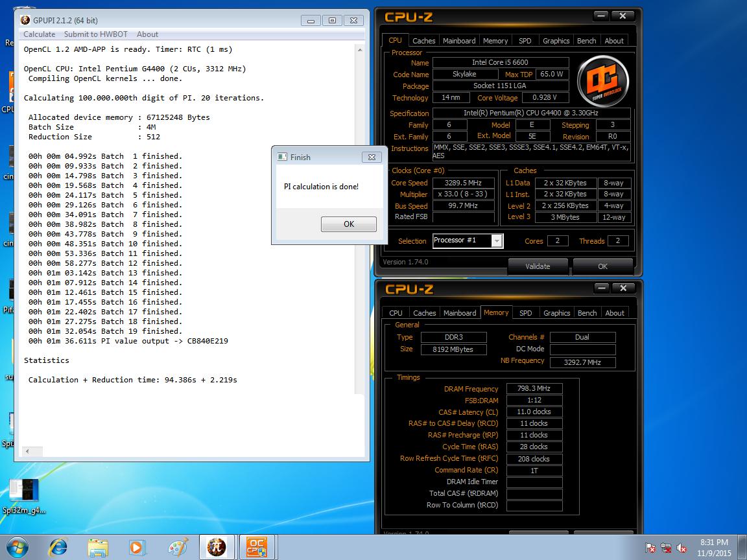The width and height of the screenshot is (747, 560).
Task: Click the DRAM Frequency value 798.3 MHz
Action: [534, 389]
